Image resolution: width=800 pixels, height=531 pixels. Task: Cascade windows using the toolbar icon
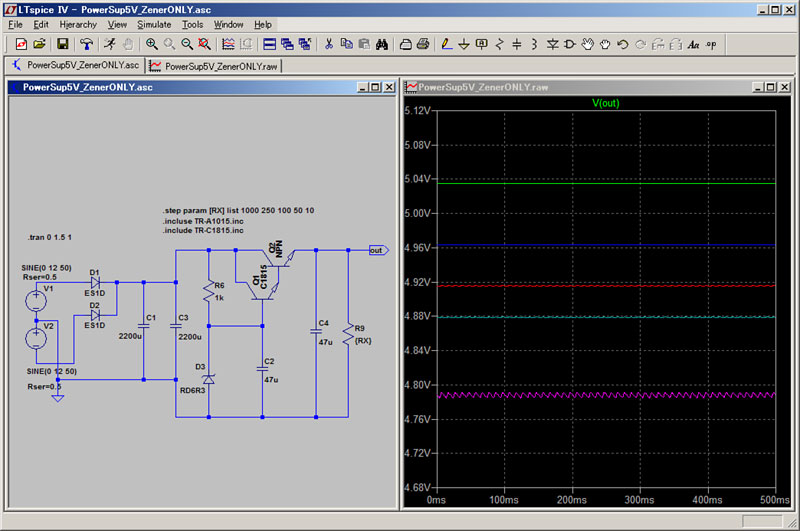[x=287, y=44]
